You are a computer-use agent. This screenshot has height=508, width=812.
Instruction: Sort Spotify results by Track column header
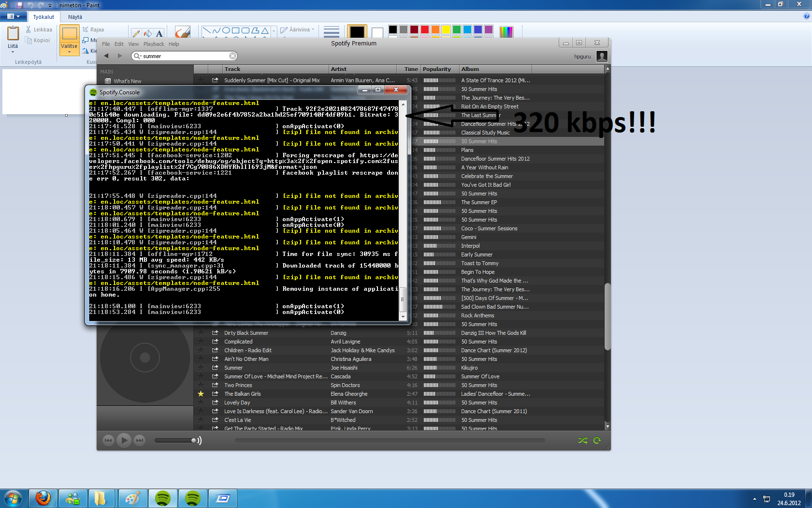pyautogui.click(x=275, y=69)
